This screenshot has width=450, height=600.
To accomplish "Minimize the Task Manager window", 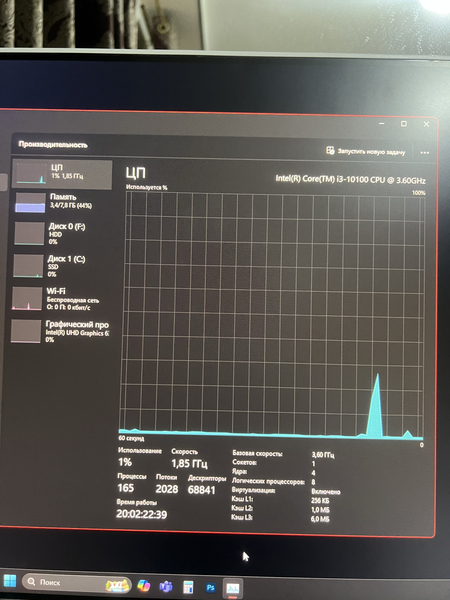I will tap(382, 123).
